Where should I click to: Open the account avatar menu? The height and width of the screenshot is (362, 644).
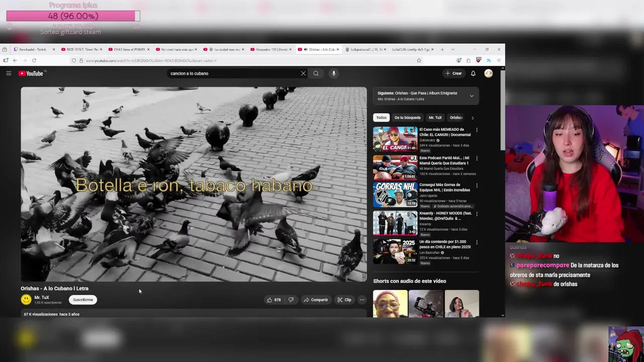pos(488,73)
